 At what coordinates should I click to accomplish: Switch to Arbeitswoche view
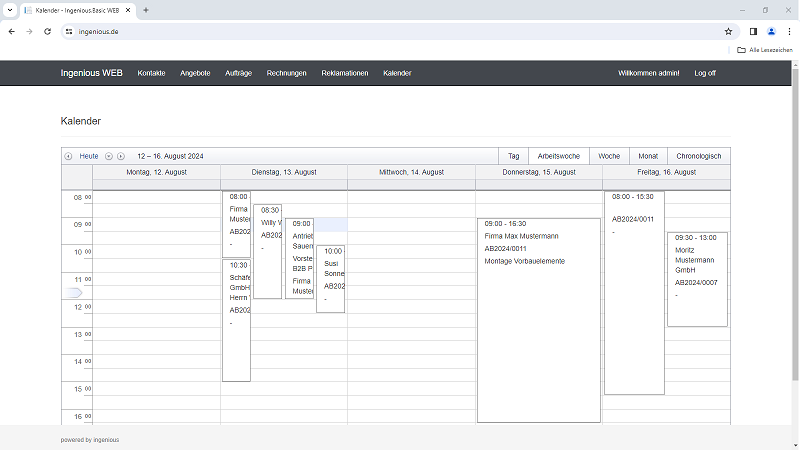click(x=559, y=156)
